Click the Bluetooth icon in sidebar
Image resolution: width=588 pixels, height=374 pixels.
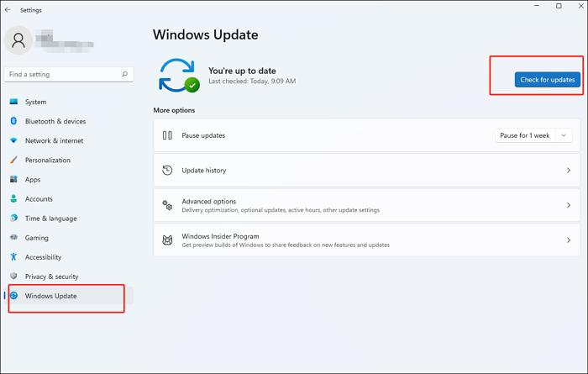pos(14,121)
